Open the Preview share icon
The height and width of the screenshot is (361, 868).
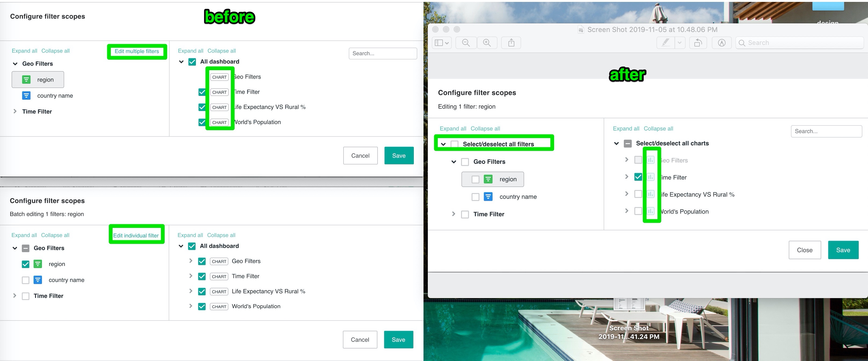coord(511,43)
